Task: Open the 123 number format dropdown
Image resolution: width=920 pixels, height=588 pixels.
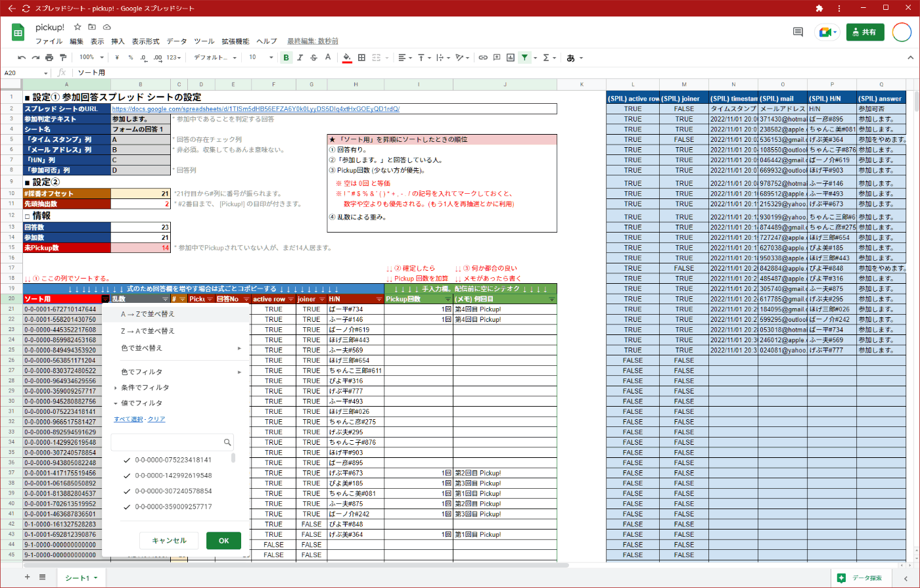Action: point(175,58)
